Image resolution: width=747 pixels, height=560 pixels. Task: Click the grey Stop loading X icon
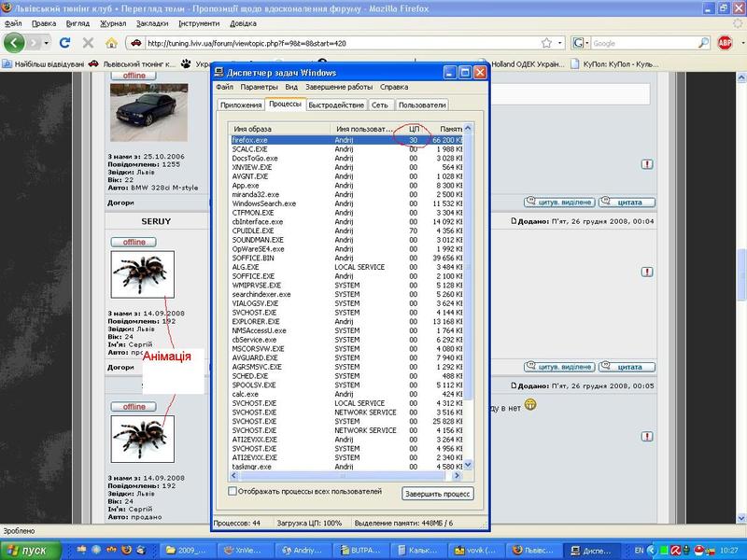point(88,43)
